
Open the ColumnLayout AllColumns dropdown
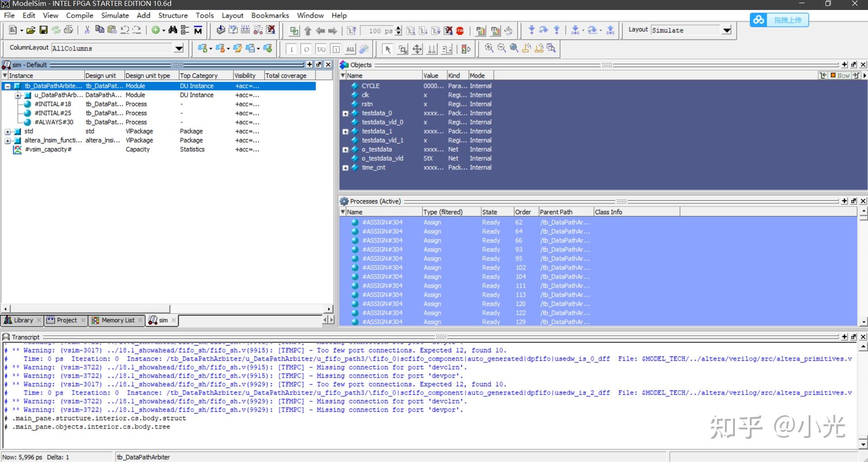tap(179, 48)
